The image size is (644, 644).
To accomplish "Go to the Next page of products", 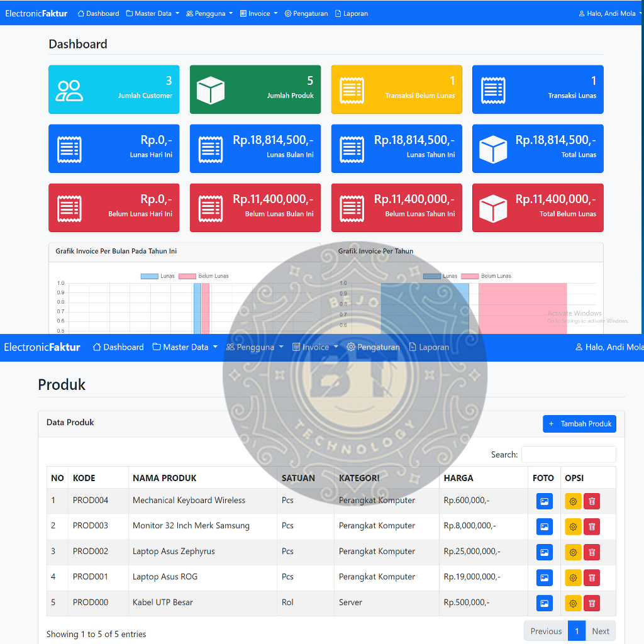I will pyautogui.click(x=600, y=631).
